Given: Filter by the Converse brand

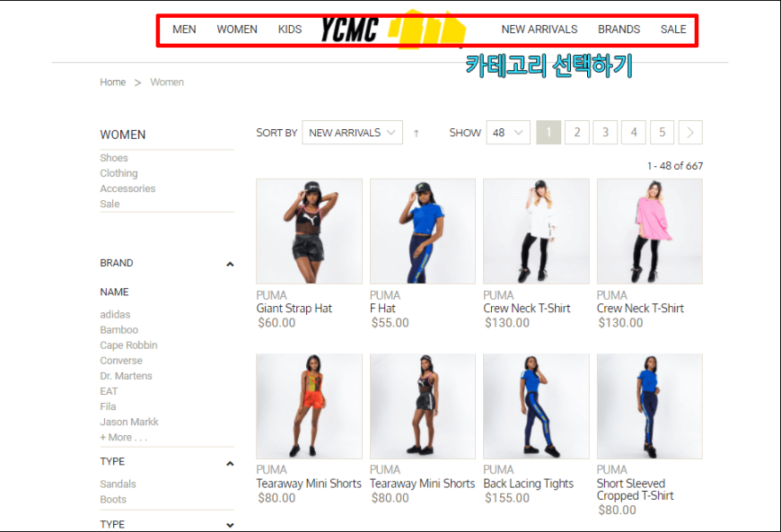Looking at the screenshot, I should pyautogui.click(x=121, y=361).
